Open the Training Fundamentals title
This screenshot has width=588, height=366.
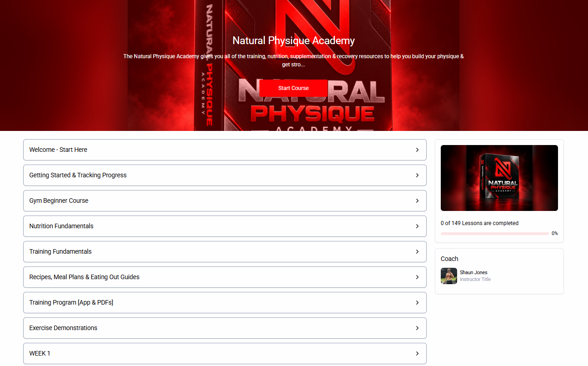[x=60, y=251]
